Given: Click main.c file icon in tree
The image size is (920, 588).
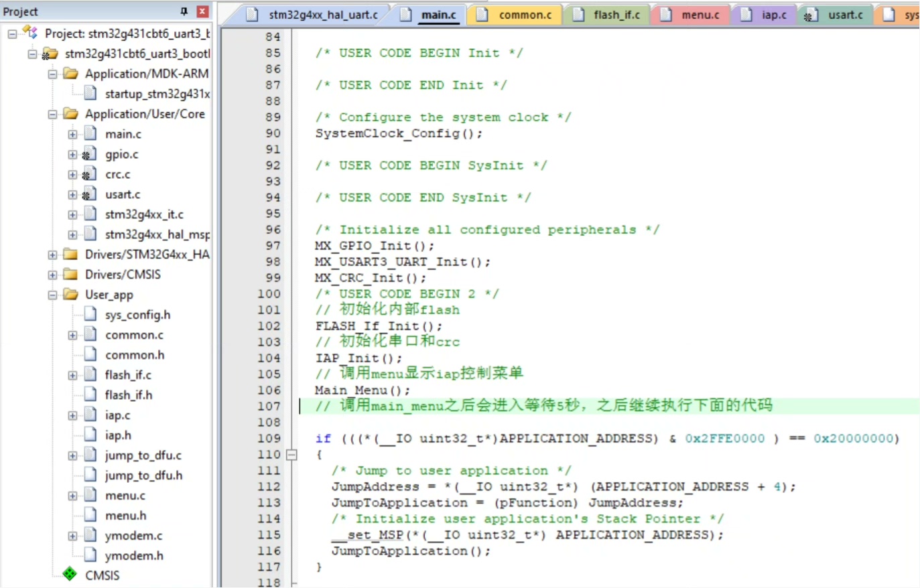Looking at the screenshot, I should 90,133.
